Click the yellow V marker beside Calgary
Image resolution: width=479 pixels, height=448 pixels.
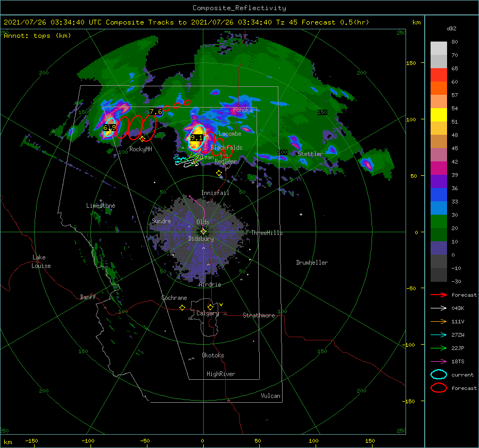point(221,305)
